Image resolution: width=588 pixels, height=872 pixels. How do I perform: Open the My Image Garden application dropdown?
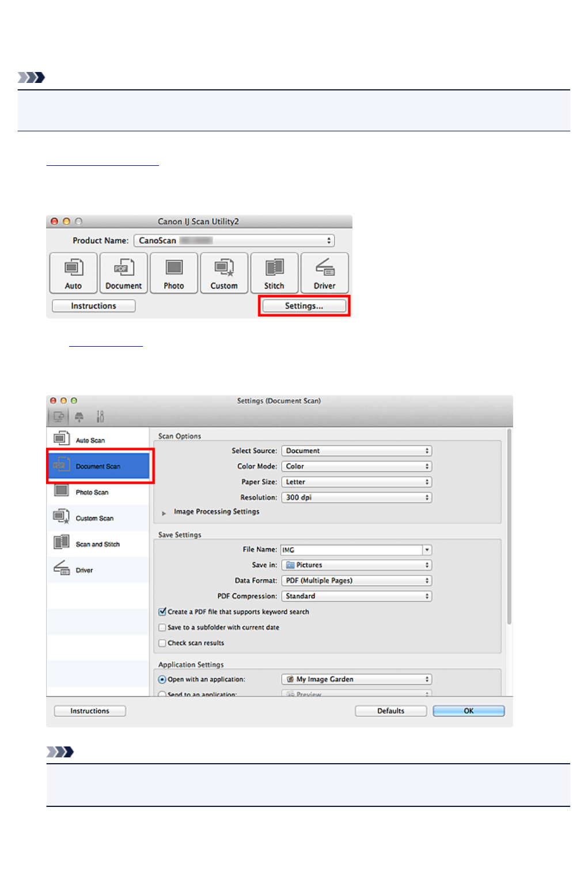(356, 680)
